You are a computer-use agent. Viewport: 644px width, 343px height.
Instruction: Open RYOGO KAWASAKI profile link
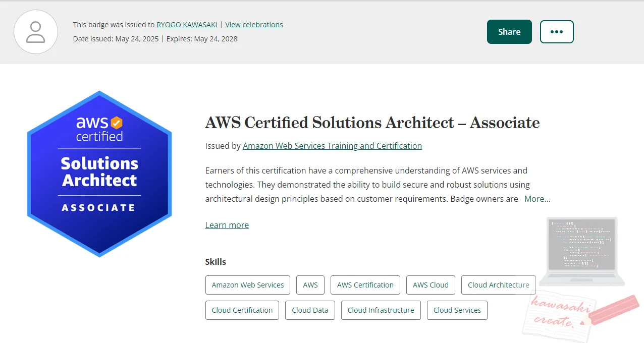coord(187,25)
